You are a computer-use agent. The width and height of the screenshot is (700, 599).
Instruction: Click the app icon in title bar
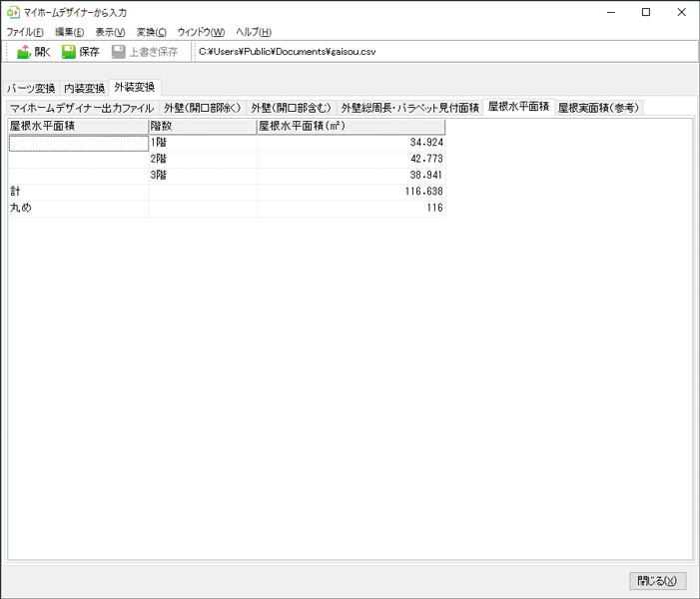13,12
